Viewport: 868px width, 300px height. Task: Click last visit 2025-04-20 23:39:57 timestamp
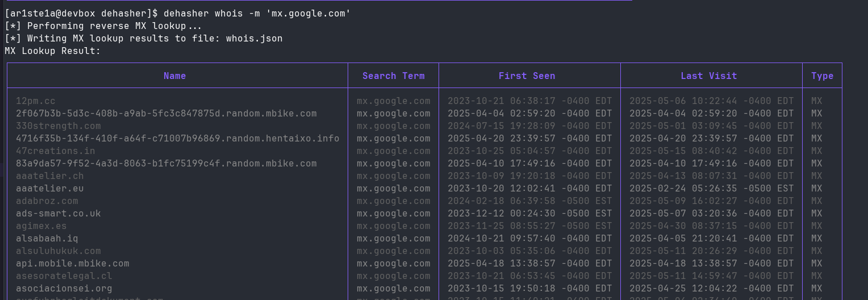(x=711, y=139)
